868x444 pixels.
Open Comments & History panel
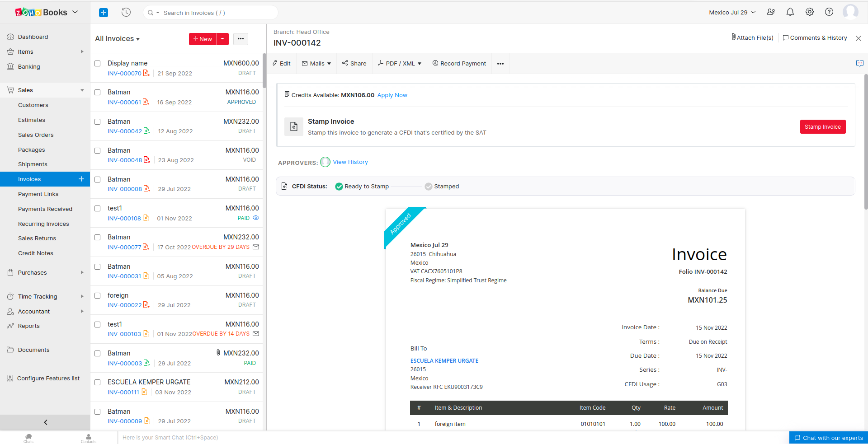click(815, 37)
